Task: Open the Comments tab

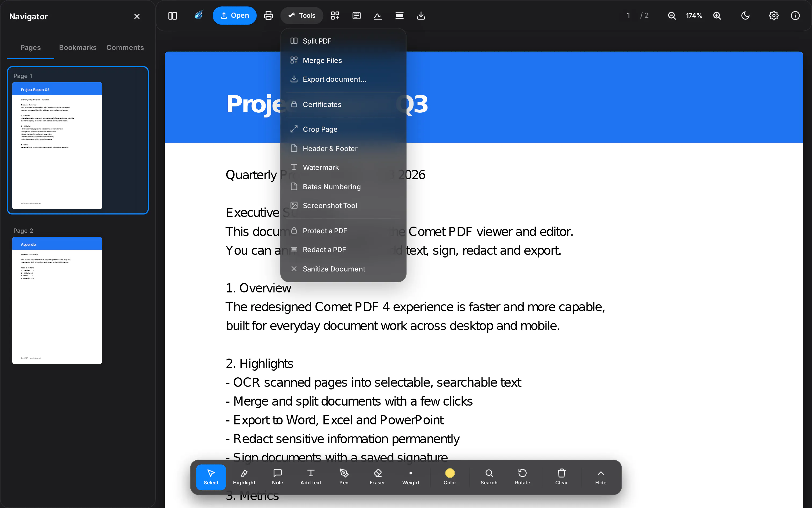Action: (x=125, y=48)
